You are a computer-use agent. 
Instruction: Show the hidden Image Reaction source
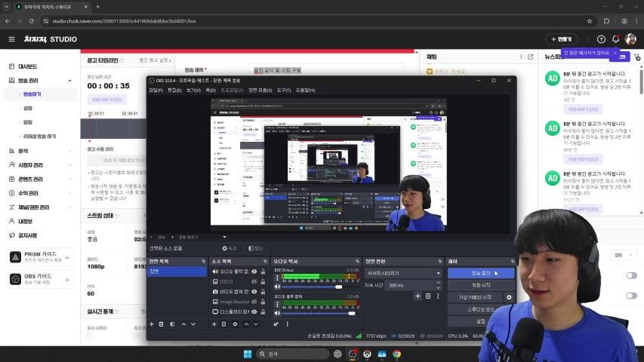(254, 302)
